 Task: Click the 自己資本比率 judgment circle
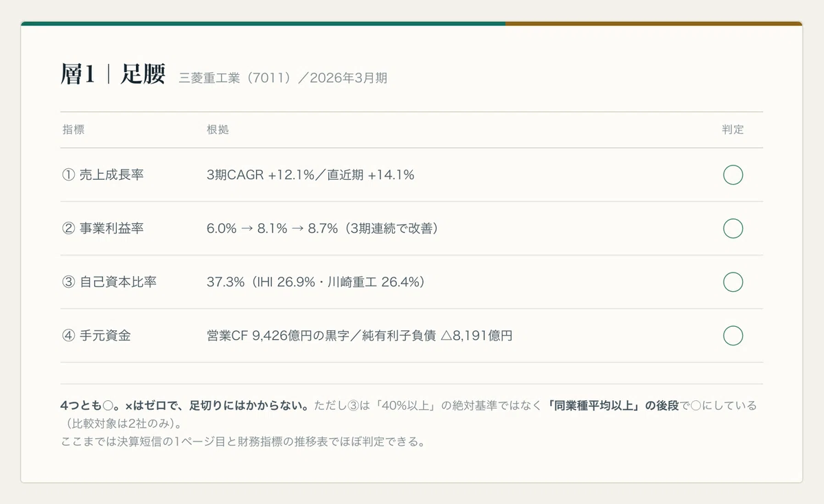(x=733, y=282)
